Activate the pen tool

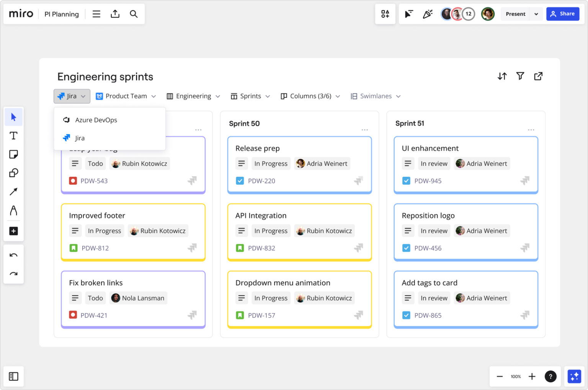[x=13, y=211]
